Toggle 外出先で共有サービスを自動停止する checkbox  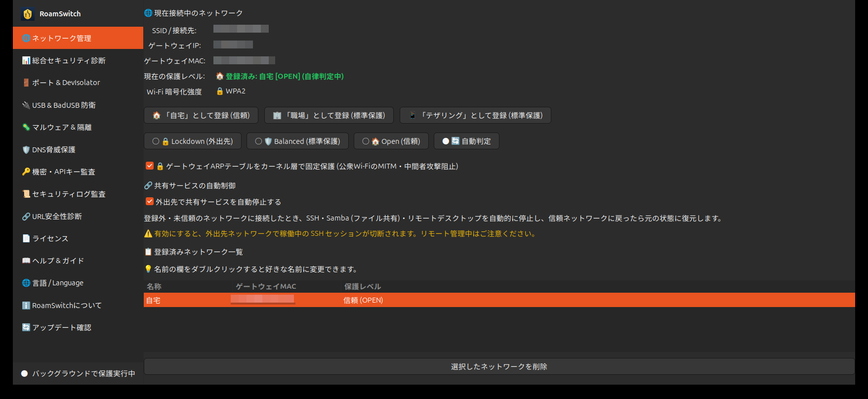(150, 201)
